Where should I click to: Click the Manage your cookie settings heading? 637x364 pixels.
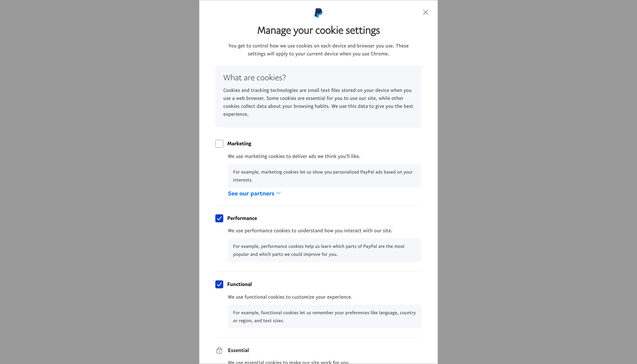[x=318, y=31]
